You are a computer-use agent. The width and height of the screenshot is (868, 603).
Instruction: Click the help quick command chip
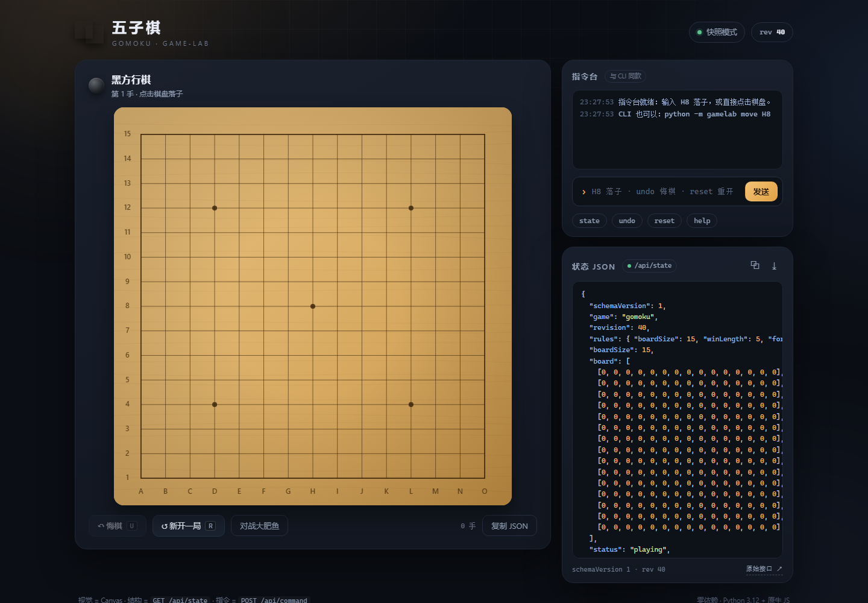point(702,221)
